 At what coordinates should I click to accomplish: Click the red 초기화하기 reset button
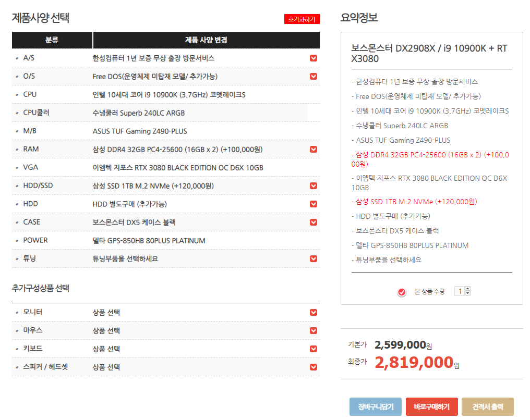tap(302, 19)
